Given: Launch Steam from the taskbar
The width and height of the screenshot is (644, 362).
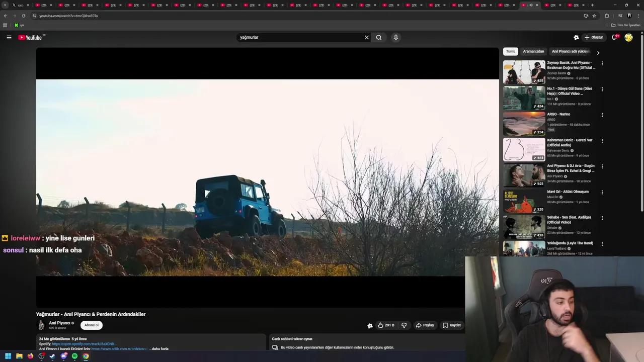Looking at the screenshot, I should tap(52, 356).
